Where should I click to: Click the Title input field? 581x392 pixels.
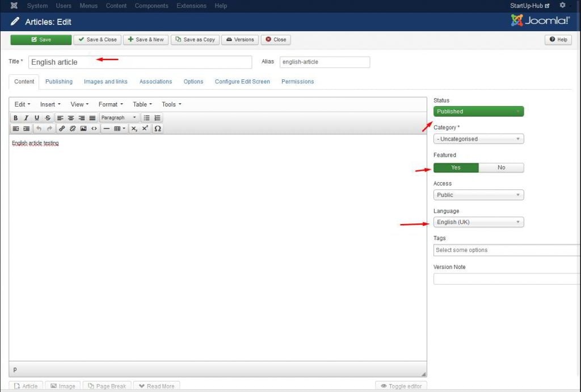coord(140,62)
